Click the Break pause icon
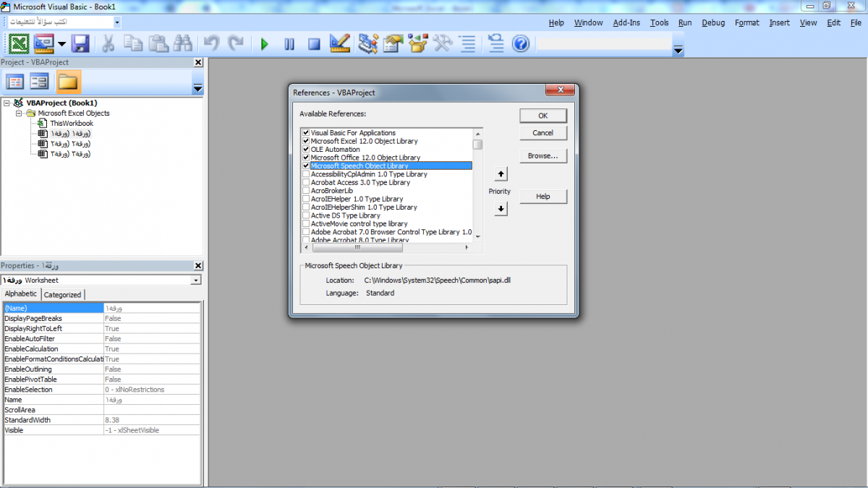Viewport: 868px width, 488px height. click(289, 44)
